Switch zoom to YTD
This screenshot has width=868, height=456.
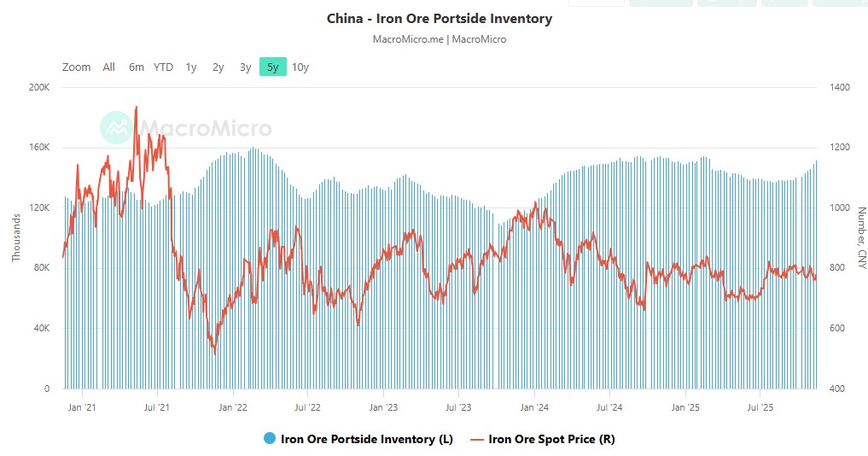[x=163, y=67]
